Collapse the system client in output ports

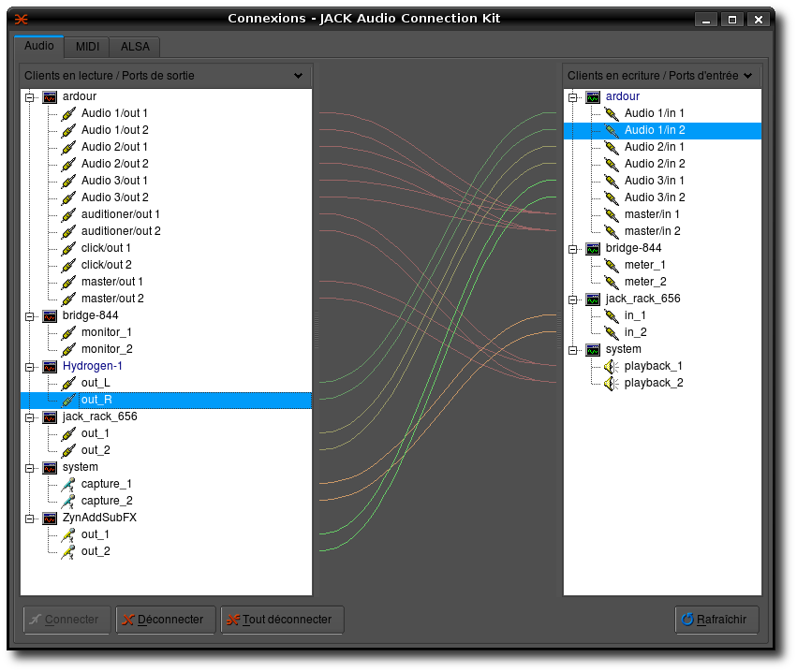(29, 468)
